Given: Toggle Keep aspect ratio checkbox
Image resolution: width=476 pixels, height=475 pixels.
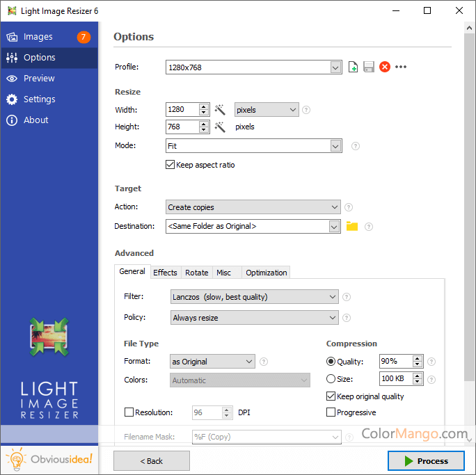Looking at the screenshot, I should tap(170, 165).
